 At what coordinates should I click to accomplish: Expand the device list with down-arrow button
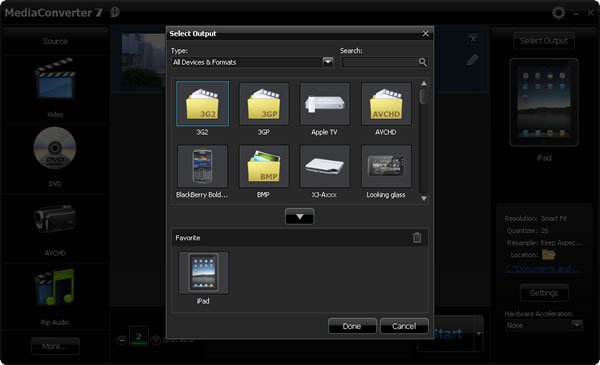point(300,217)
